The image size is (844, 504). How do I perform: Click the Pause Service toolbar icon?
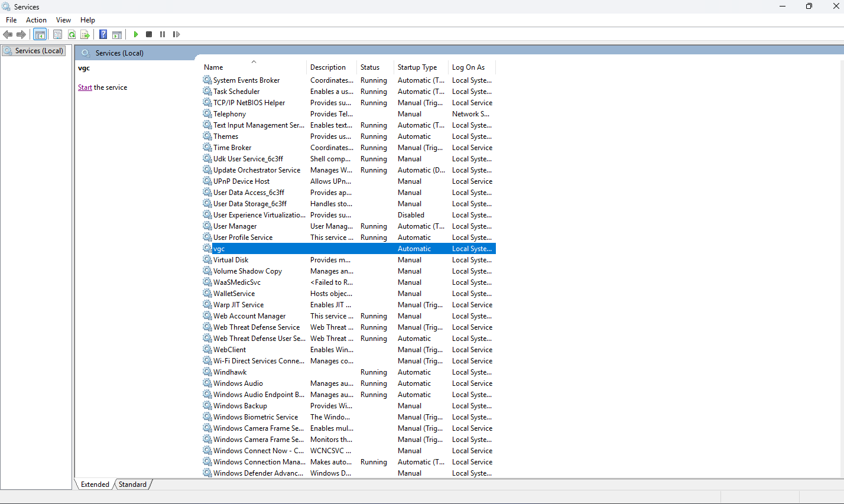pyautogui.click(x=163, y=34)
